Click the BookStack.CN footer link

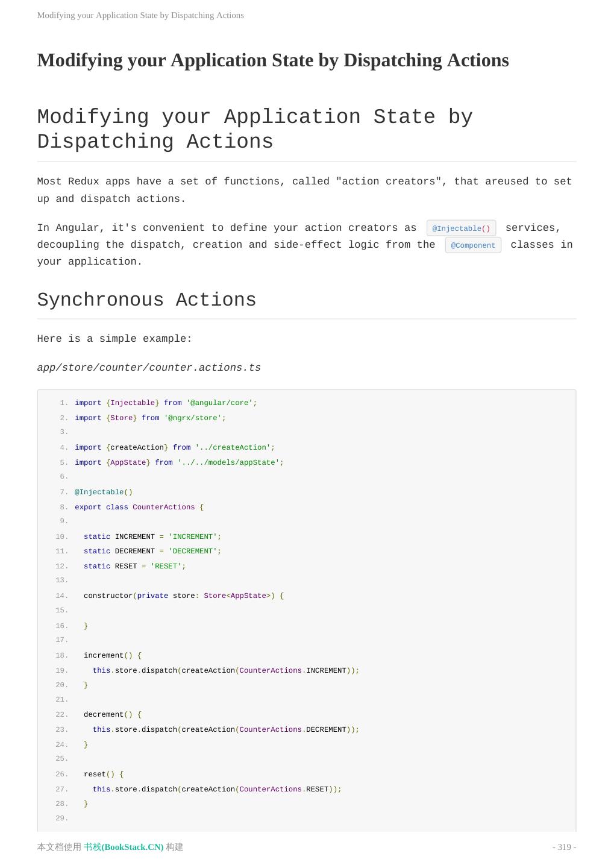click(124, 847)
